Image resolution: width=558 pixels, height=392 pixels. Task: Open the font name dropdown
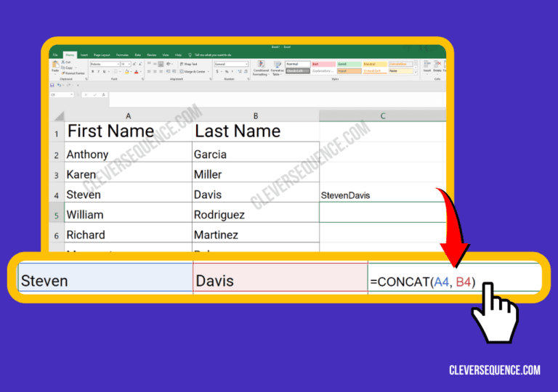click(x=118, y=64)
